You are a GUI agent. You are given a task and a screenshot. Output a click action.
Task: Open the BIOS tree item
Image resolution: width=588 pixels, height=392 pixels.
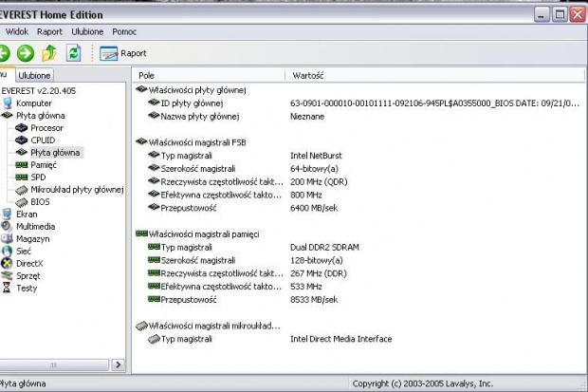click(x=40, y=201)
